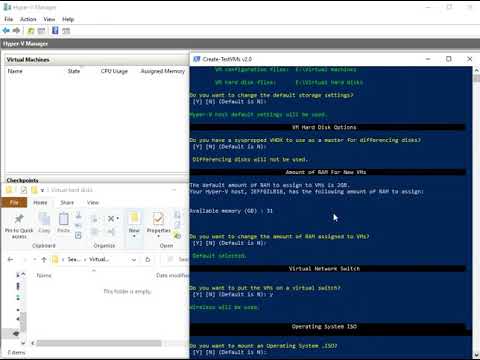Open File menu in Hyper-V Manager
The image size is (480, 360).
coord(9,19)
